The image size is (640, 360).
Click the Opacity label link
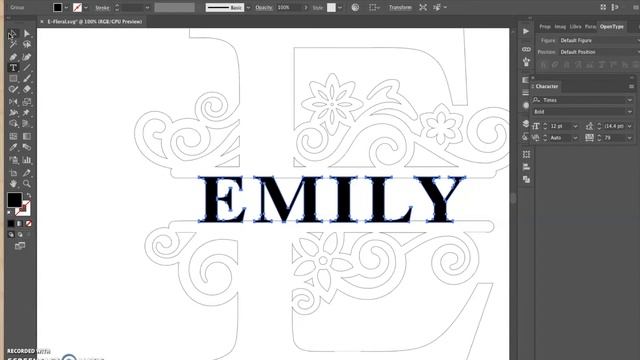264,7
